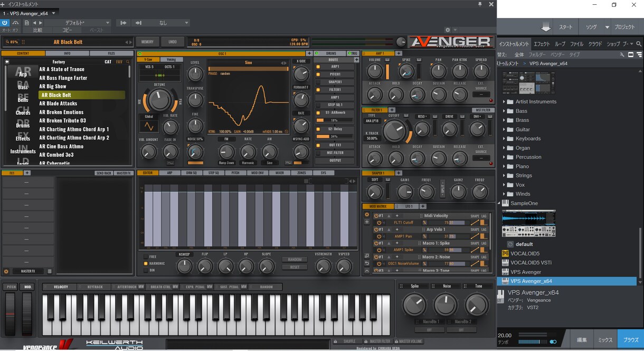The width and height of the screenshot is (644, 351).
Task: Click the download arrow icon near スタート
Action: pos(546,27)
